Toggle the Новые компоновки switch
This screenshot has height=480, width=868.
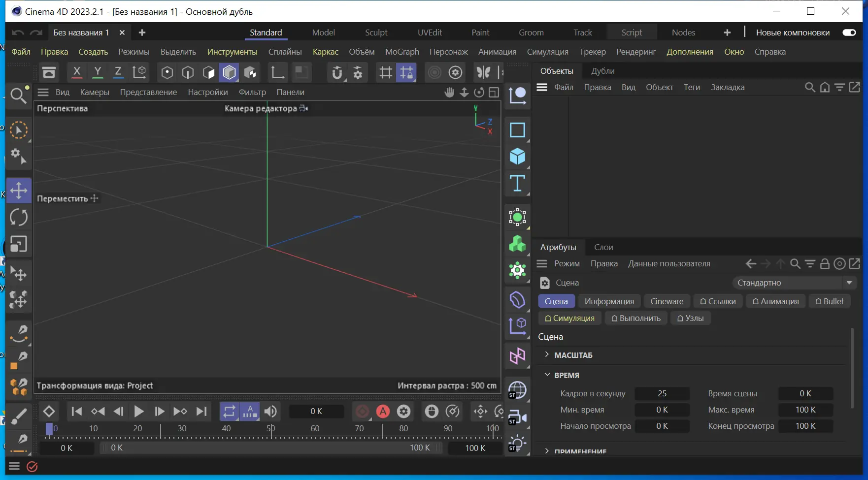pos(849,32)
